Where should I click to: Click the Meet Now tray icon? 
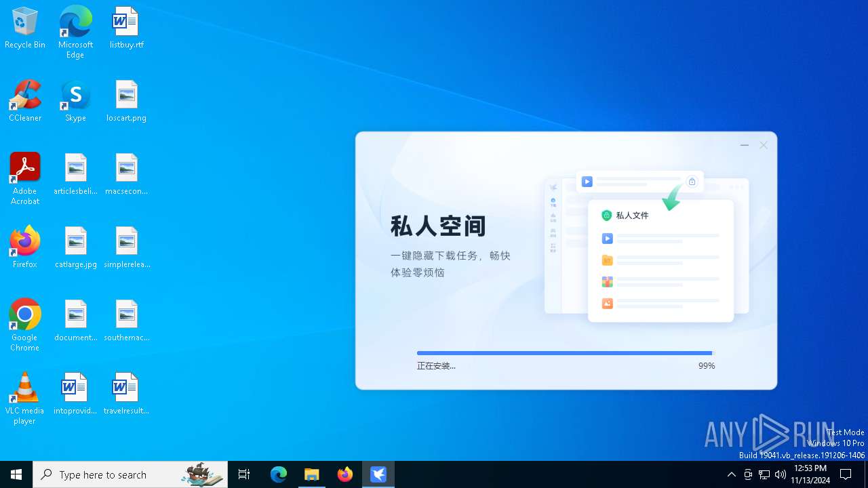click(748, 474)
